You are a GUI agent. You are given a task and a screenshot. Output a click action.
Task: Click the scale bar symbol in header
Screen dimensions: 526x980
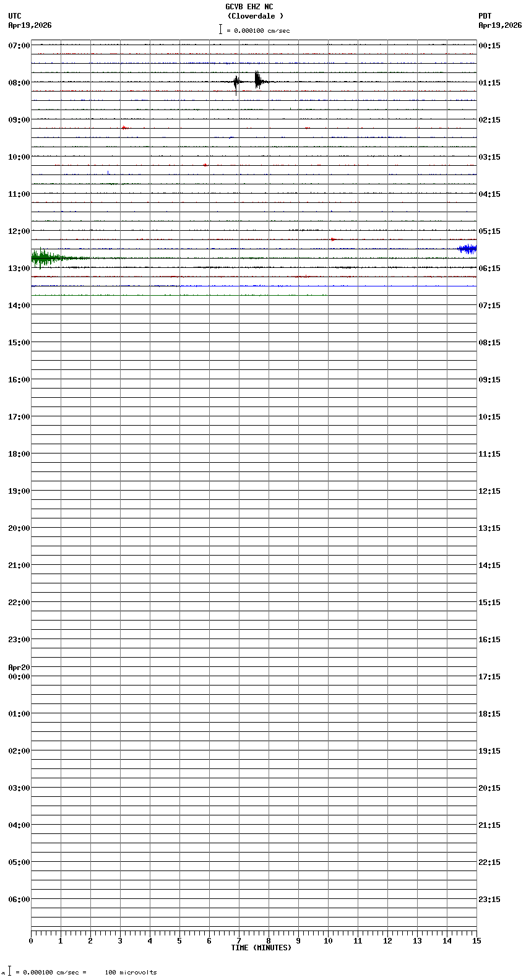pyautogui.click(x=220, y=29)
